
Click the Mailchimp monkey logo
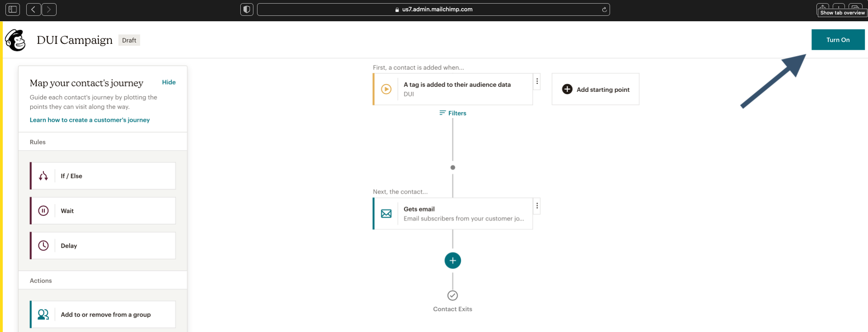click(15, 40)
